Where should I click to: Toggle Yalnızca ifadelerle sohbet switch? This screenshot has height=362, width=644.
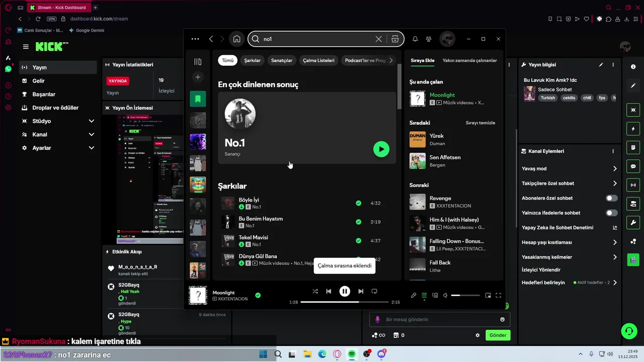tap(612, 213)
